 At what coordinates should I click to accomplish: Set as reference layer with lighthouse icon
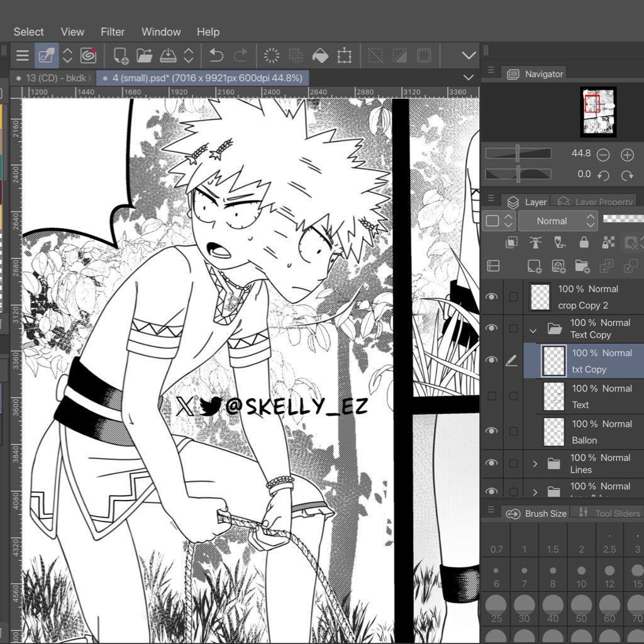(535, 243)
